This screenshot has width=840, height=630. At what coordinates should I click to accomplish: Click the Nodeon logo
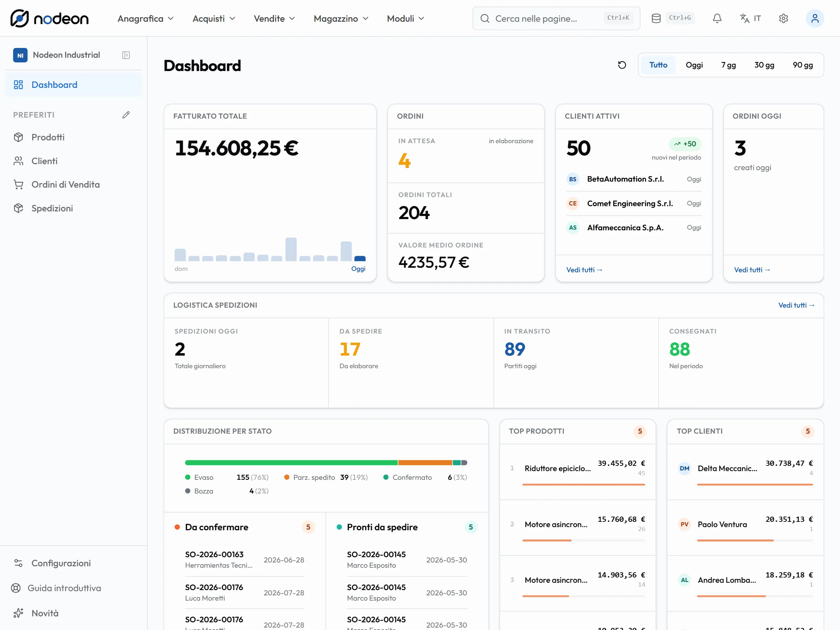tap(49, 18)
